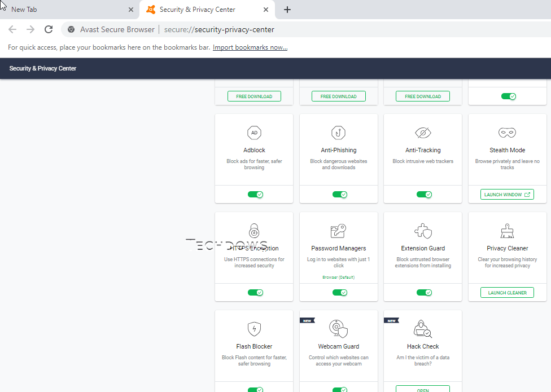Toggle Anti-Tracking off
551x392 pixels.
tap(424, 195)
